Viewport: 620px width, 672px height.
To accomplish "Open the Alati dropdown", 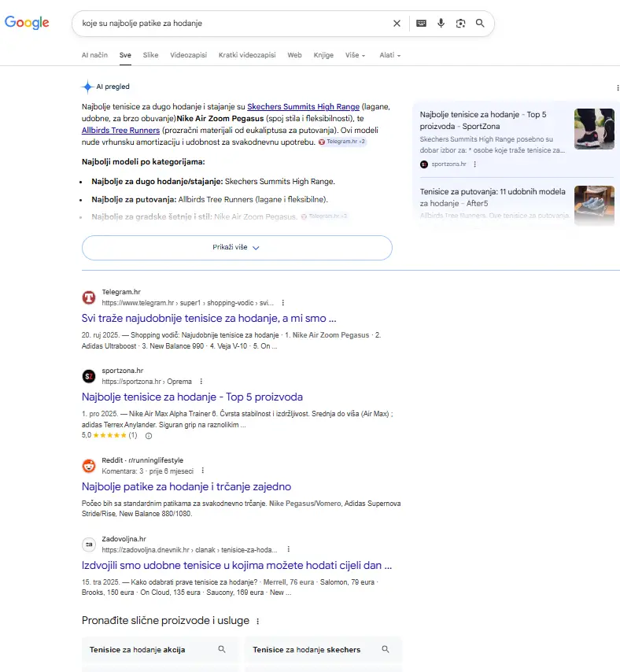I will click(x=390, y=55).
